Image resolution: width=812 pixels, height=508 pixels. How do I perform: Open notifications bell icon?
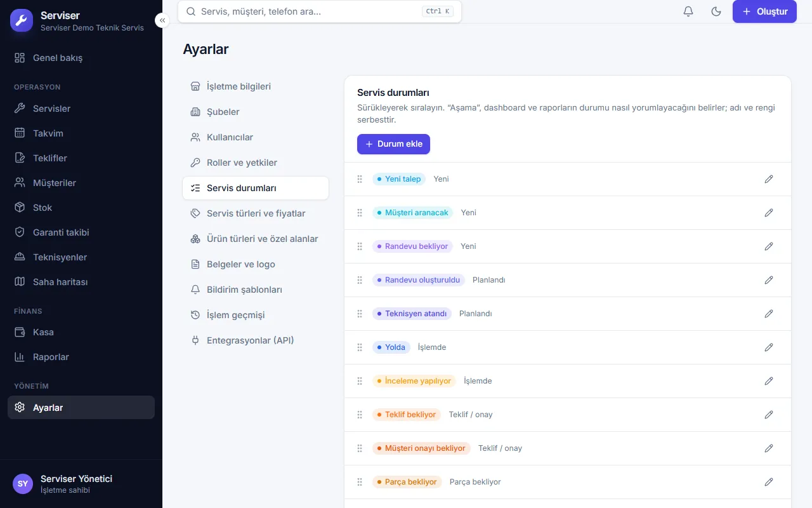(x=688, y=11)
